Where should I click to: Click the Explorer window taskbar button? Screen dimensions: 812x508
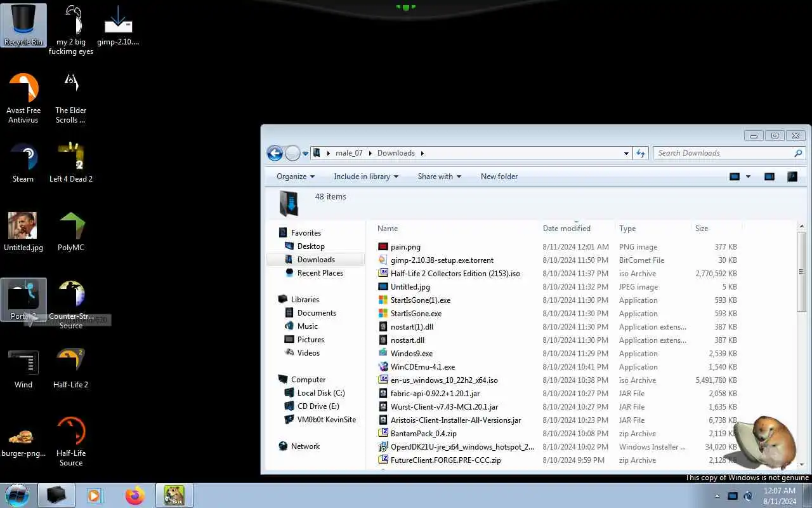pos(56,495)
